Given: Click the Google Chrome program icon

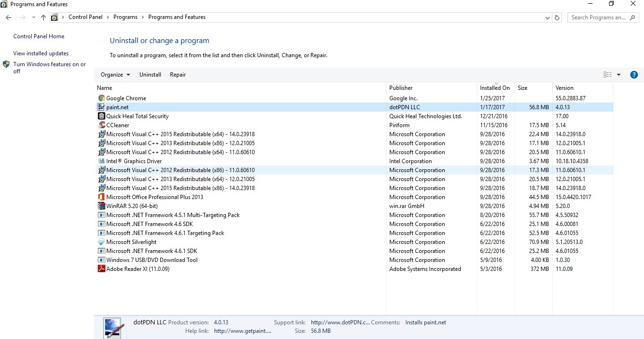Looking at the screenshot, I should tap(101, 98).
